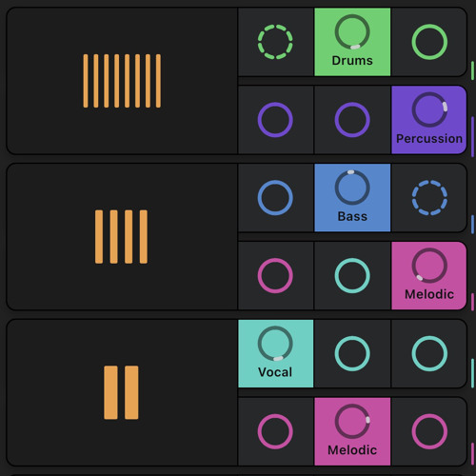Trigger the dashed green loop cell
The height and width of the screenshot is (476, 476).
[x=275, y=42]
